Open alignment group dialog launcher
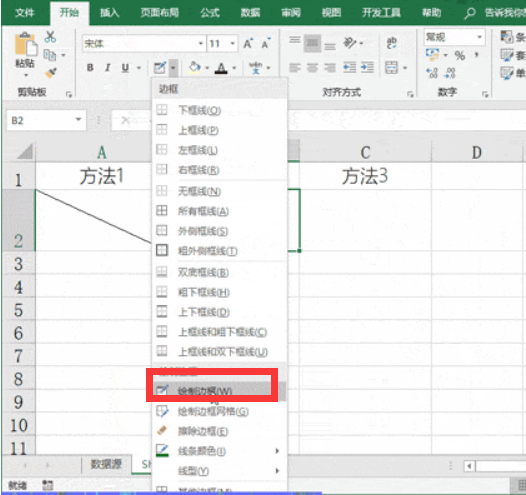 point(410,94)
